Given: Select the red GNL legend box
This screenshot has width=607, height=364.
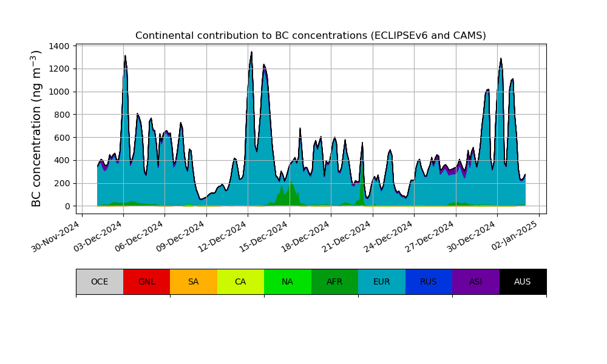Looking at the screenshot, I should coord(146,281).
